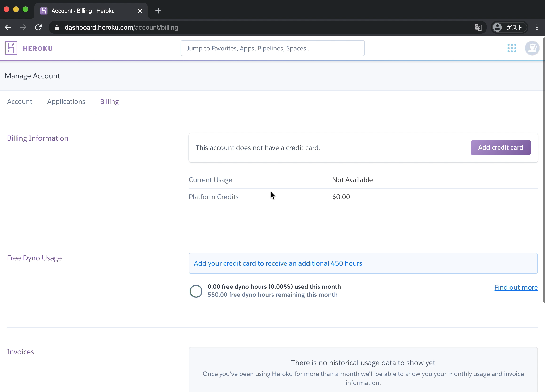Open the guest profile menu button
The image size is (545, 392).
(509, 27)
